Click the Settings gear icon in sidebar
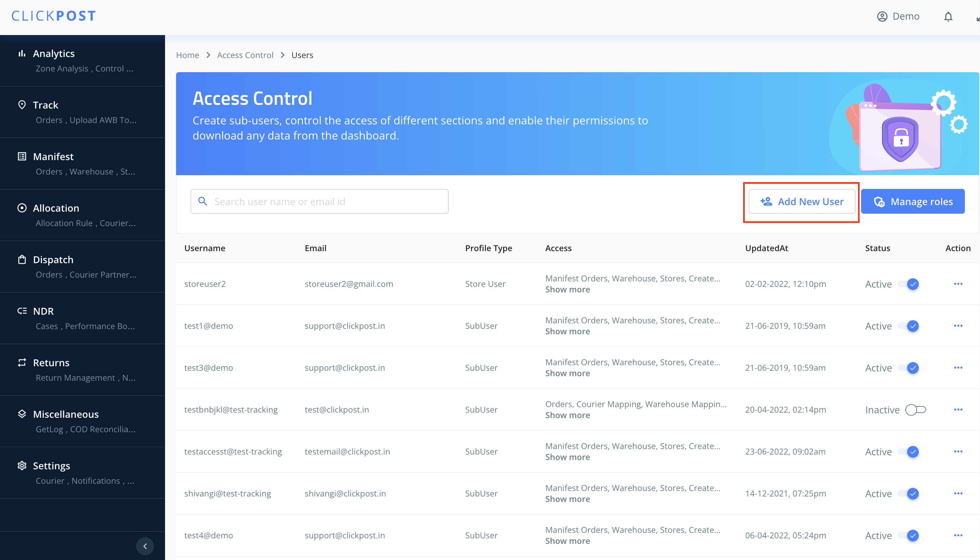 pos(22,466)
